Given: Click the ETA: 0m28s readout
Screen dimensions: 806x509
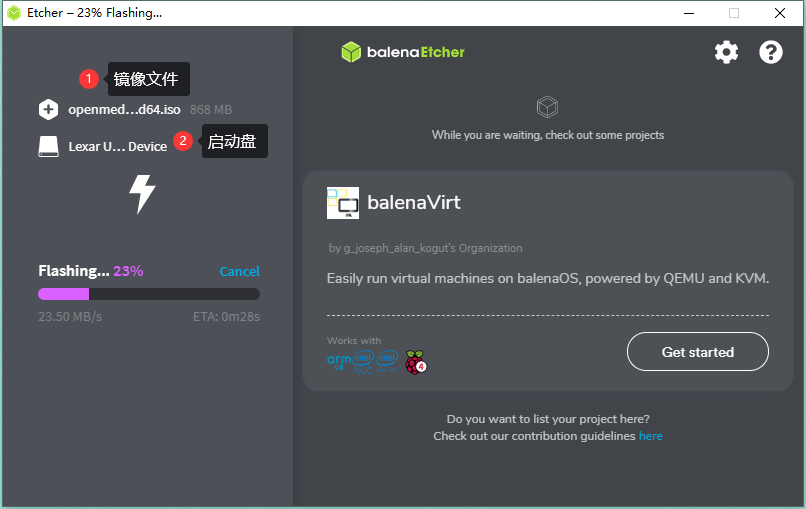Looking at the screenshot, I should pos(226,317).
